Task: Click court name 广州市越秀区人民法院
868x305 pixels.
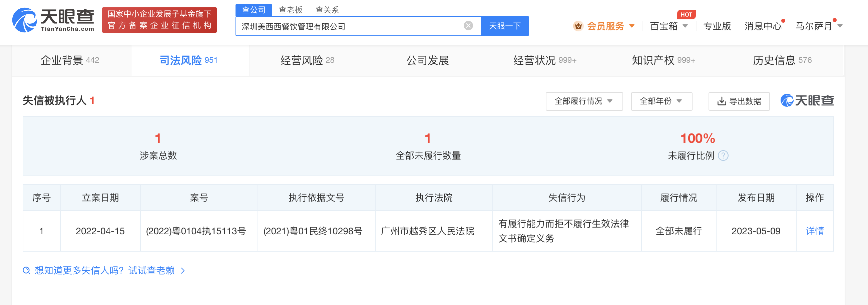Action: (427, 231)
